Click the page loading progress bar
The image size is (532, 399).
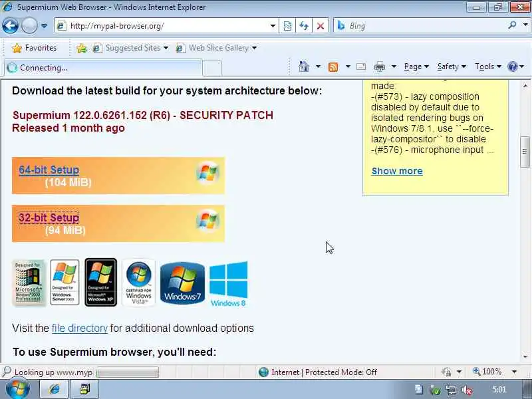coord(128,372)
